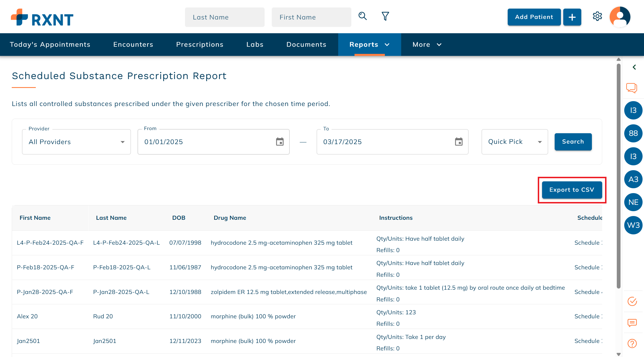Viewport: 644px width, 357px height.
Task: Sort by First Name column header
Action: point(35,218)
